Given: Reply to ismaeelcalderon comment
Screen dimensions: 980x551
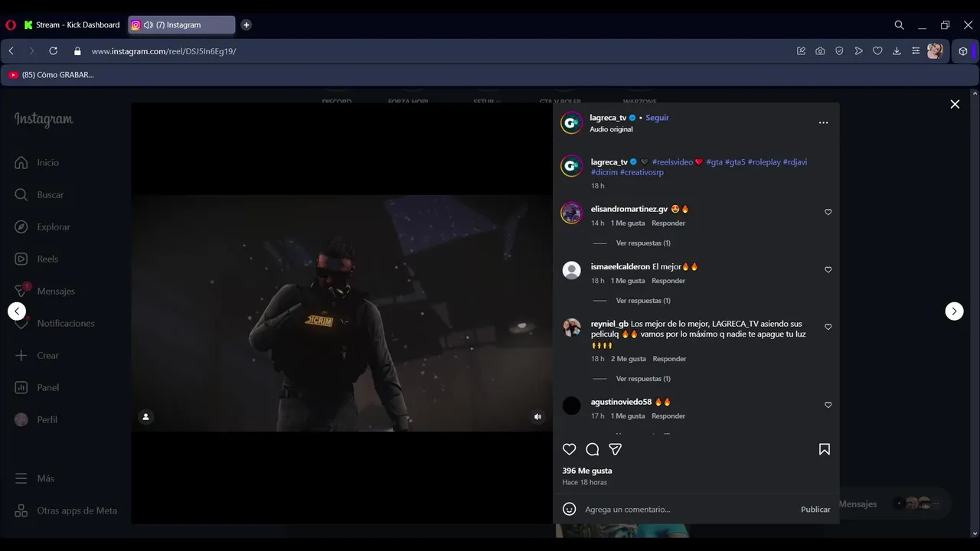Looking at the screenshot, I should click(668, 281).
